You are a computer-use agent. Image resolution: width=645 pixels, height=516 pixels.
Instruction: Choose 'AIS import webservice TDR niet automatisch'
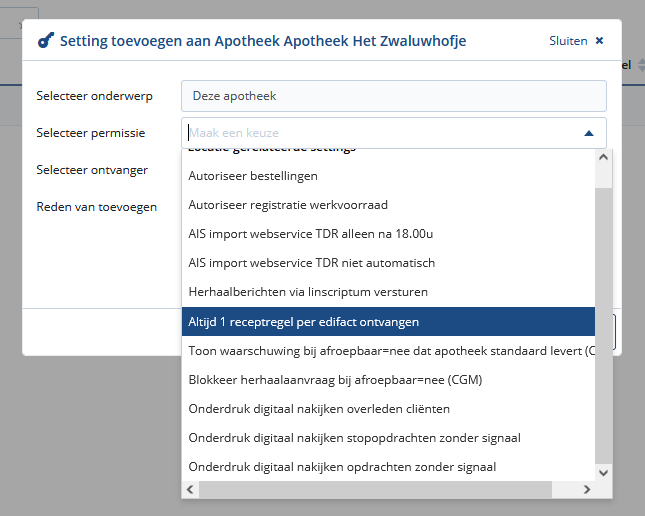pos(311,263)
